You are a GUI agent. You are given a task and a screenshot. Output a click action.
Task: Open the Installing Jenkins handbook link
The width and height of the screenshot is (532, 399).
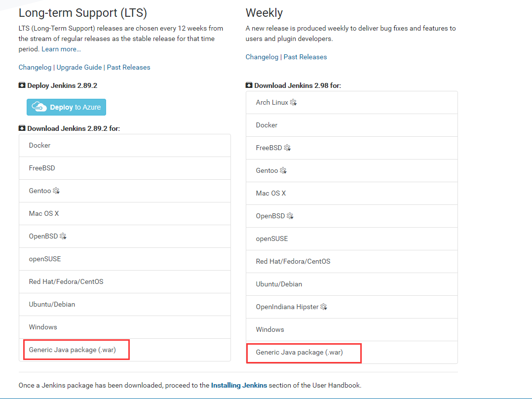pos(239,385)
